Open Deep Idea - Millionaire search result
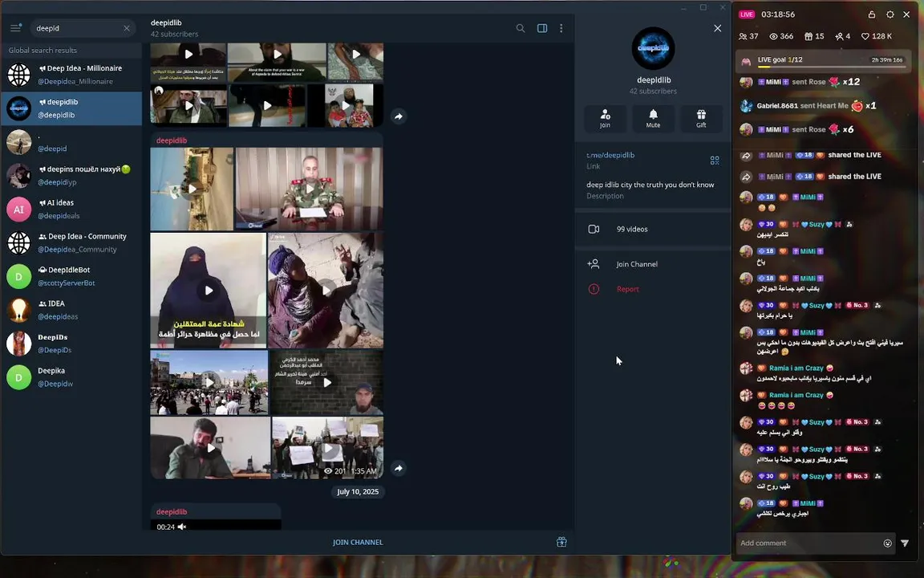Viewport: 924px width, 578px height. (x=71, y=75)
